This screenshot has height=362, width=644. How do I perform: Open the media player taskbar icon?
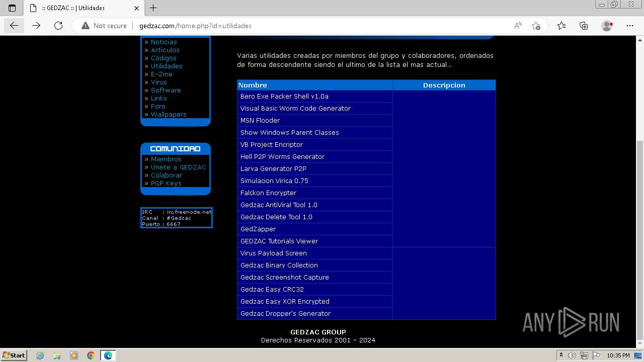point(74,355)
